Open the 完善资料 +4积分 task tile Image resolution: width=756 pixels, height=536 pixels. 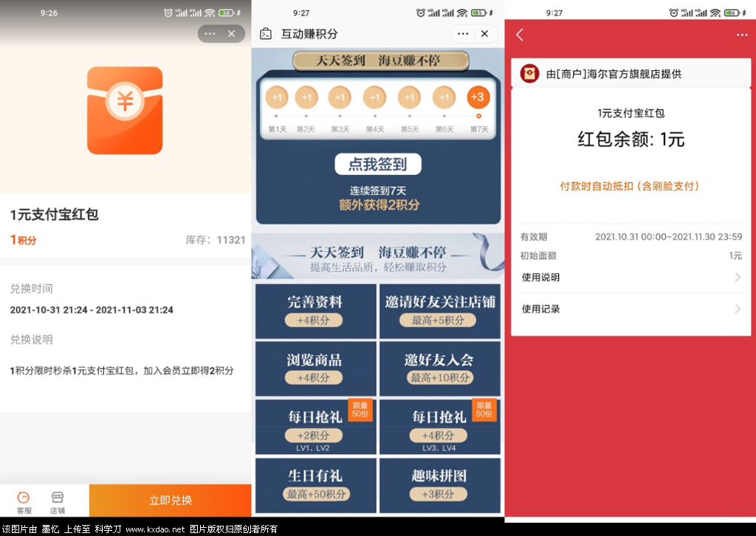click(x=315, y=312)
